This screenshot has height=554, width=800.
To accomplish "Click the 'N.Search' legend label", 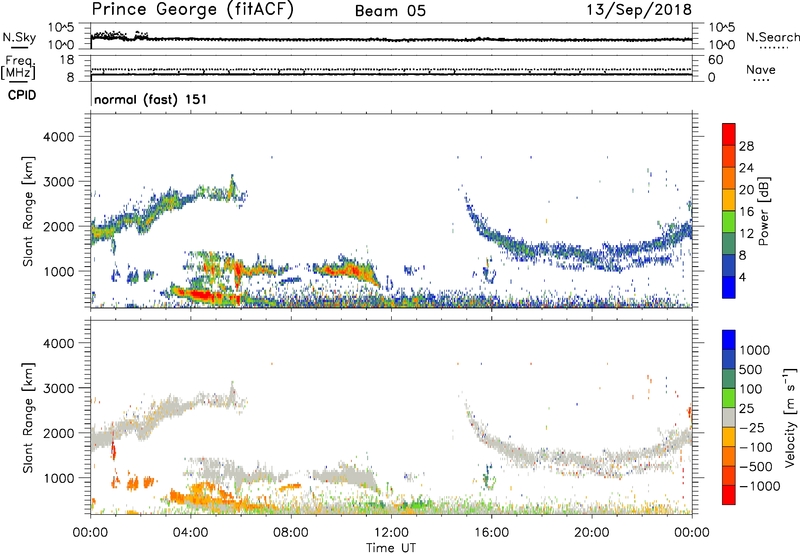I will 772,37.
